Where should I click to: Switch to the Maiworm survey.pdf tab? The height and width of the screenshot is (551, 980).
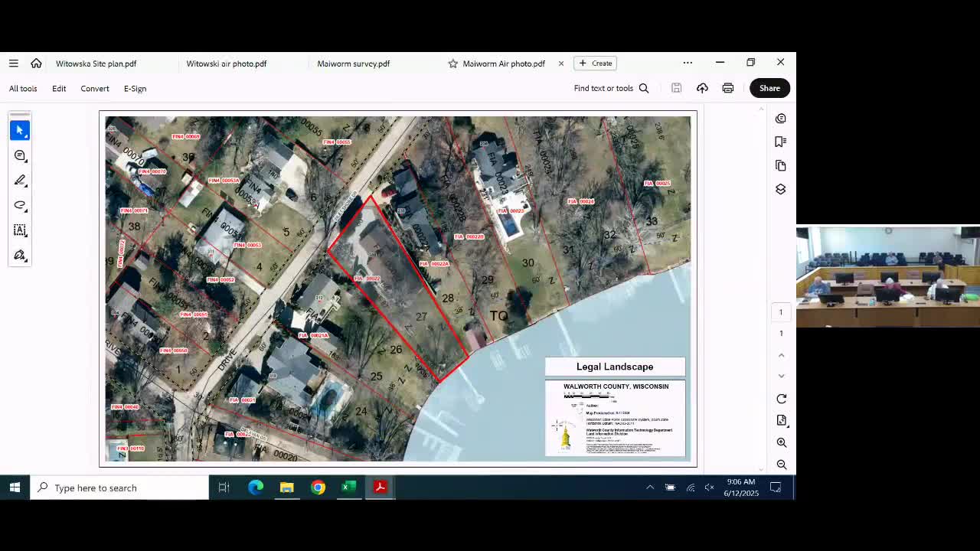(353, 64)
